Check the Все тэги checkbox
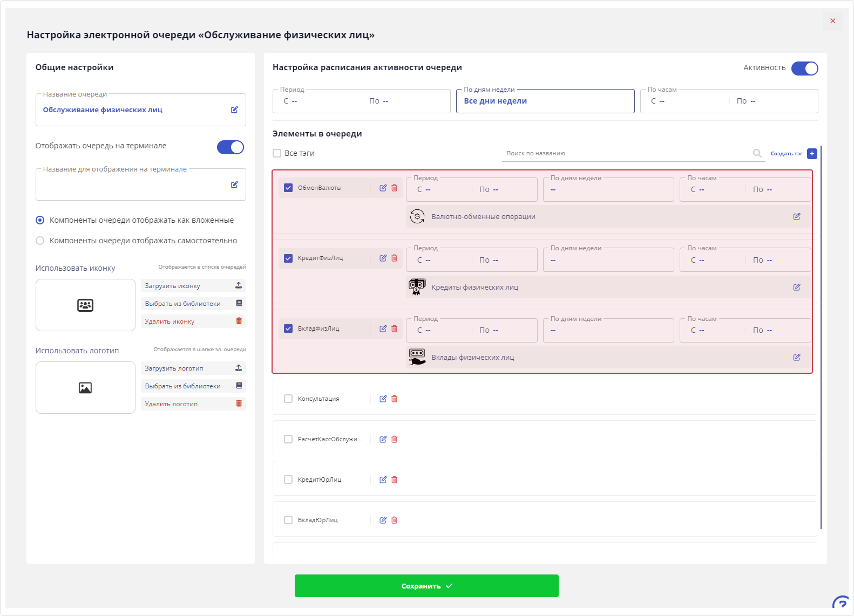 pyautogui.click(x=277, y=153)
